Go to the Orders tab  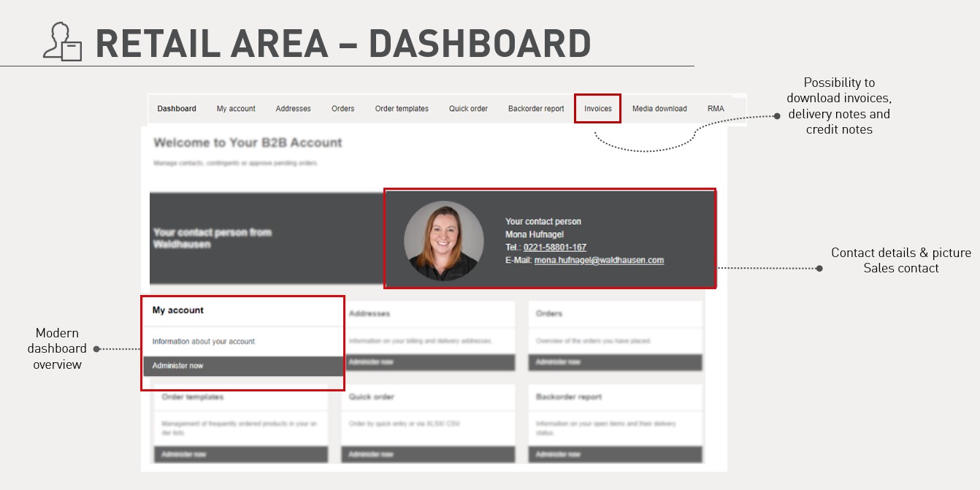(342, 109)
